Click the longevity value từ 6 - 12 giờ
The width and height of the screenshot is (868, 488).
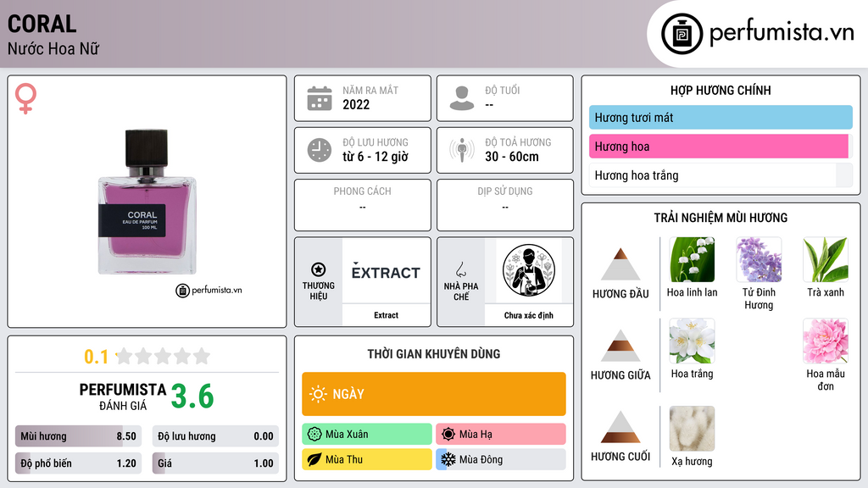coord(376,157)
